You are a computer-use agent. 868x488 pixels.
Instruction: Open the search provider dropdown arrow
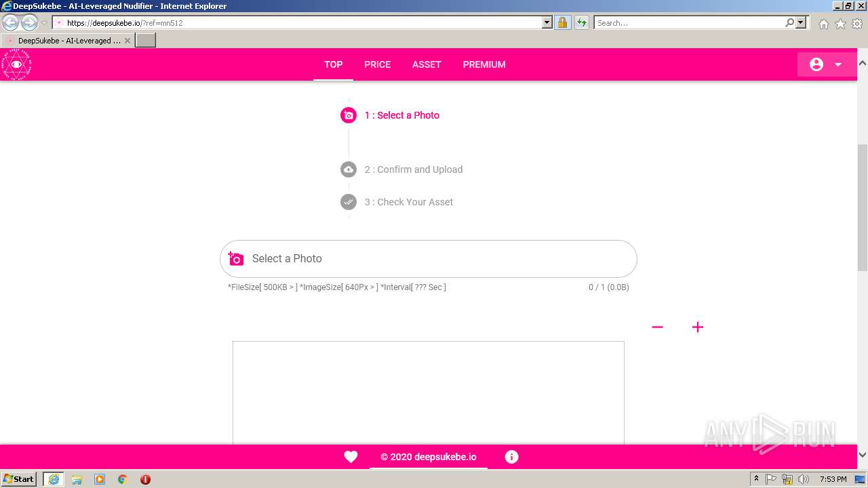pyautogui.click(x=801, y=22)
